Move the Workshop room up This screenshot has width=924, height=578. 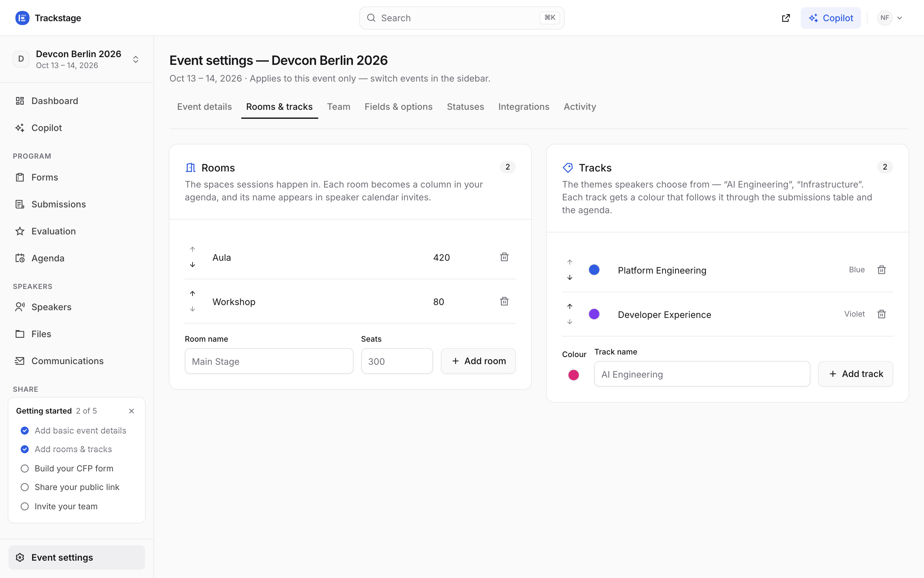click(193, 293)
